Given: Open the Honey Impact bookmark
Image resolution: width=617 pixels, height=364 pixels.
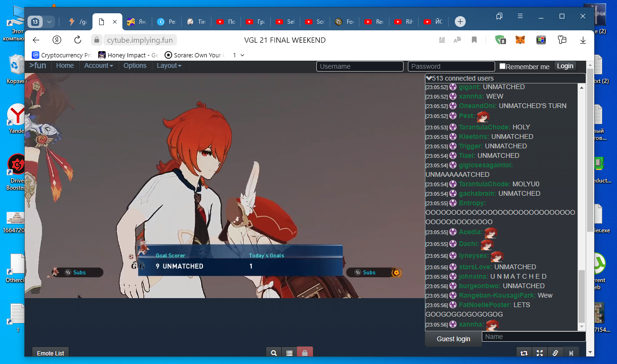Looking at the screenshot, I should pos(128,55).
